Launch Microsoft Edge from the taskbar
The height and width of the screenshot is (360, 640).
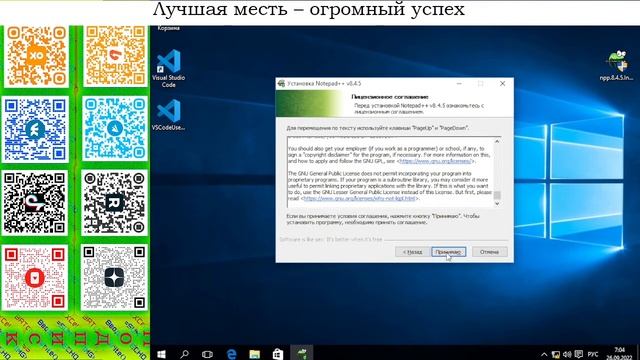[x=231, y=354]
